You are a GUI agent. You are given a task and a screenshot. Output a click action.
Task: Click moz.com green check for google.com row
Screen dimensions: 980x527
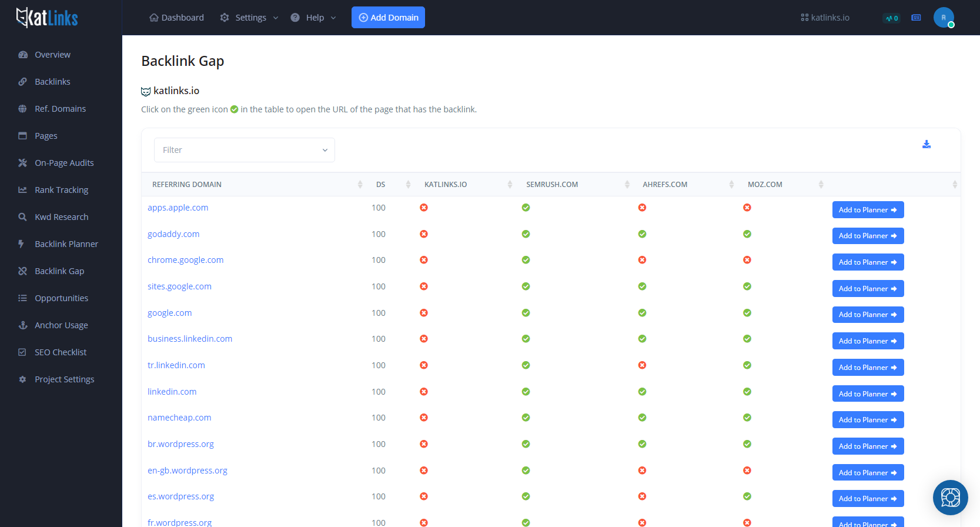coord(747,313)
